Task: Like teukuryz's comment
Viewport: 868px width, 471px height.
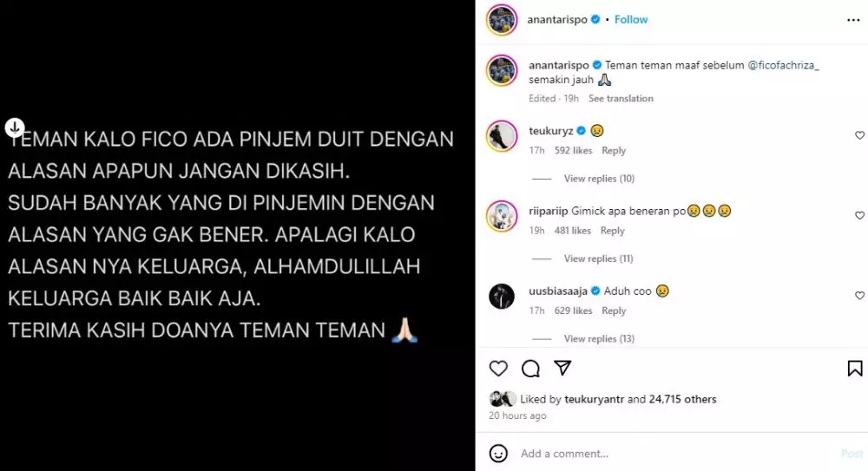Action: (859, 135)
